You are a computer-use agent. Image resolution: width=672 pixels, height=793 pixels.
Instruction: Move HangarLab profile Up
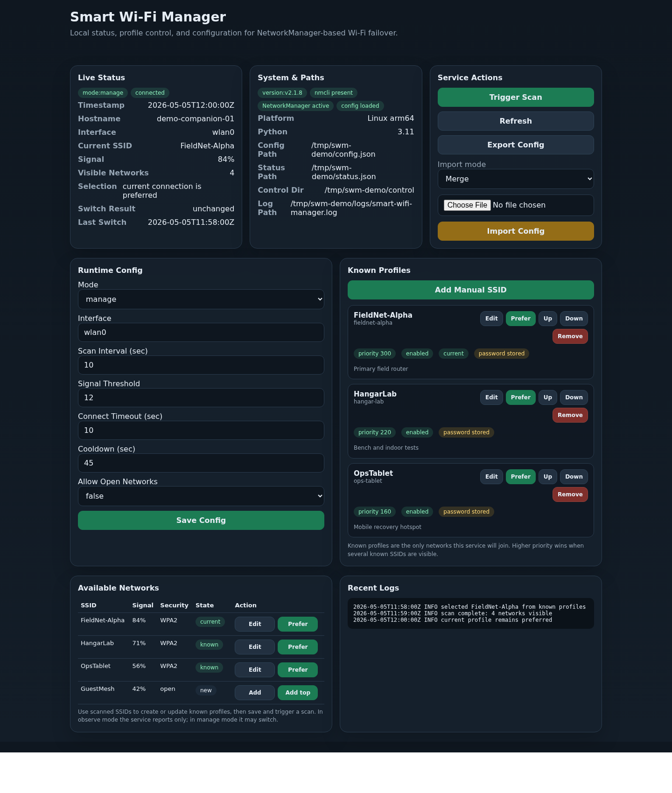548,397
